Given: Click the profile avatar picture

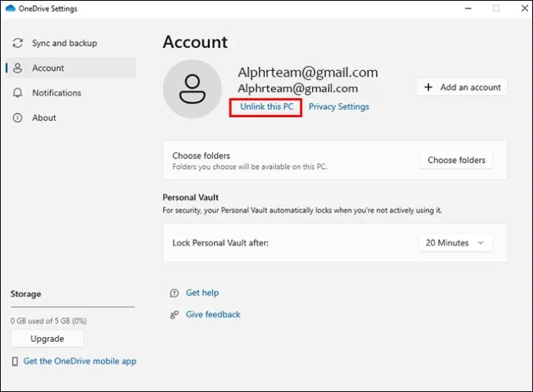Looking at the screenshot, I should click(x=192, y=89).
